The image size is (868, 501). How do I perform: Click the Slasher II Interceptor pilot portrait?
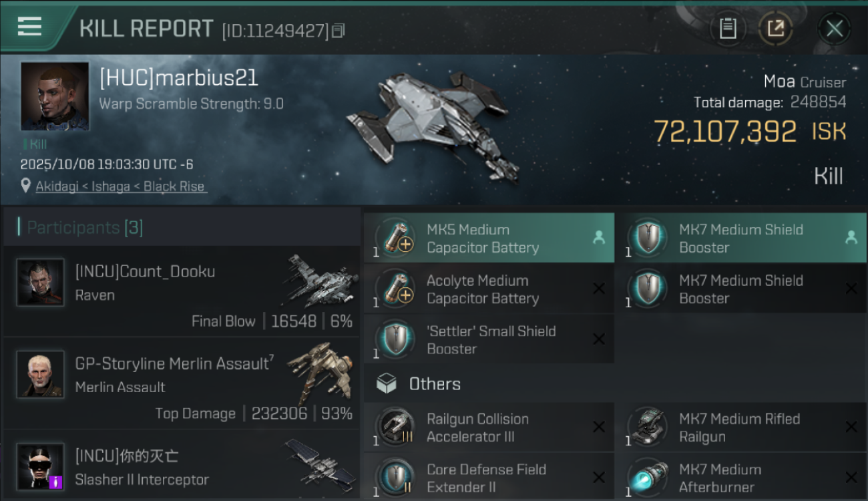(41, 466)
